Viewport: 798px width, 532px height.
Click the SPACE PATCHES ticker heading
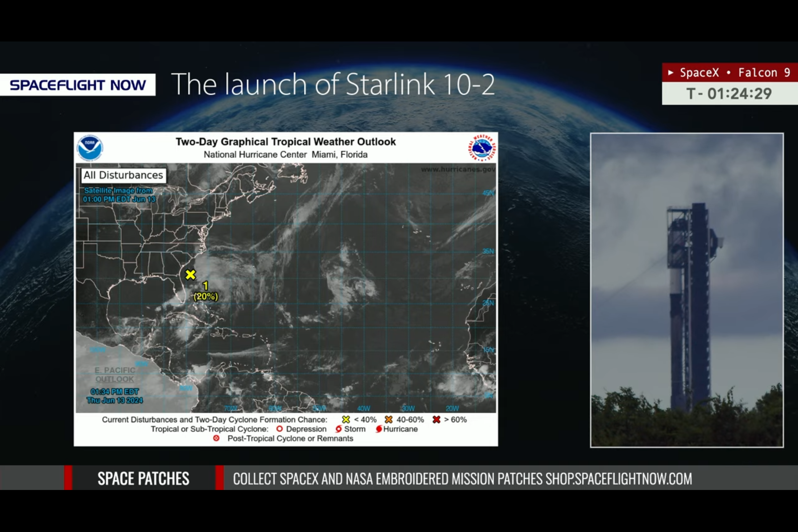click(x=144, y=479)
